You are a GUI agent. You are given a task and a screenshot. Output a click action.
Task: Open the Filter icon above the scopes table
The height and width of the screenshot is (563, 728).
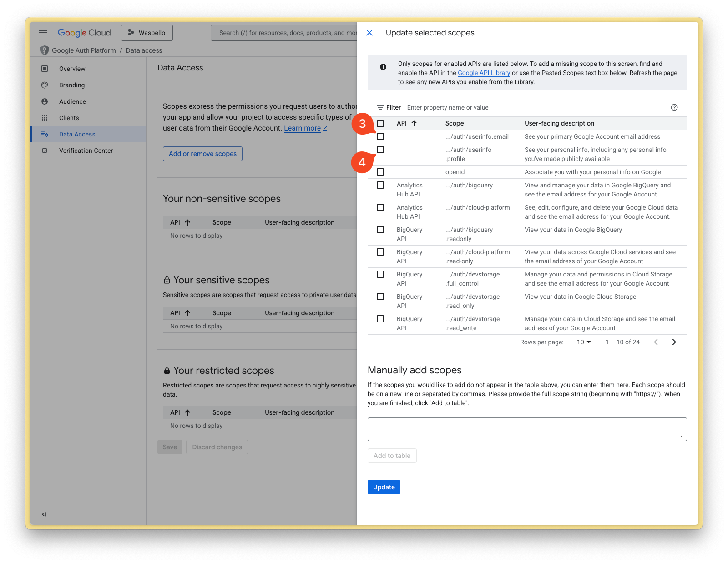pyautogui.click(x=381, y=107)
